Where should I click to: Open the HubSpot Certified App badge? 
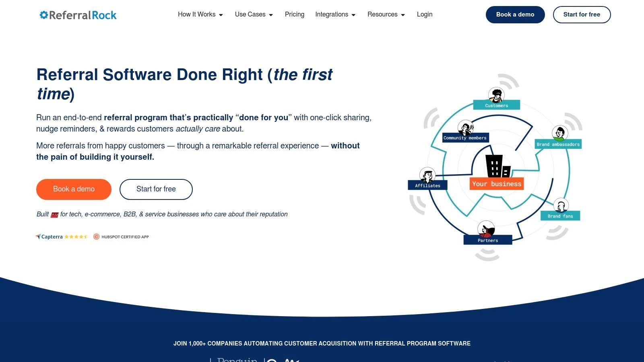(x=121, y=237)
